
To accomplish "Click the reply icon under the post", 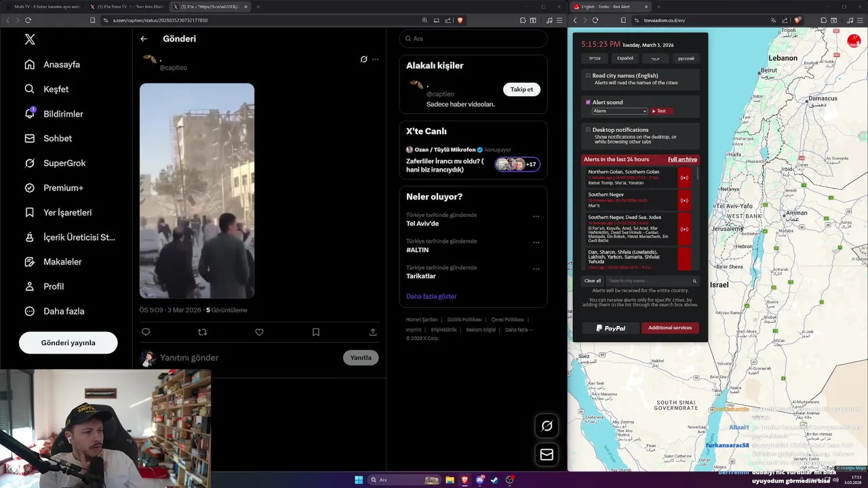I will [145, 332].
